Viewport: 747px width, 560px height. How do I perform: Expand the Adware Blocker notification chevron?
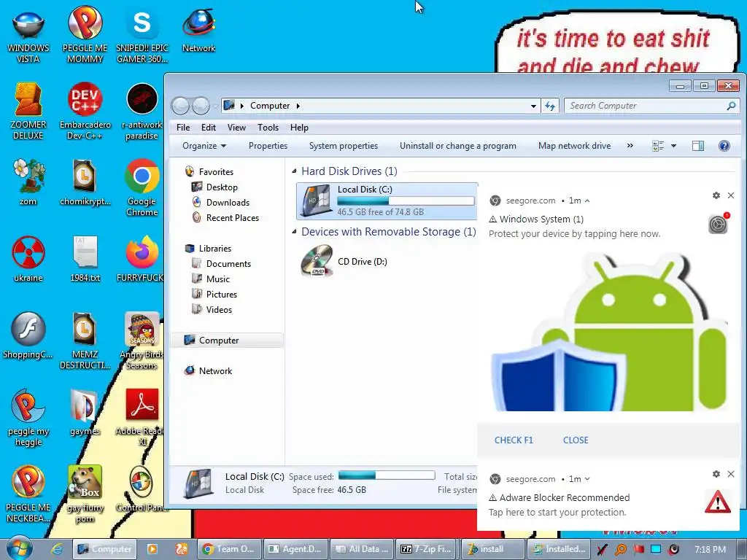click(x=587, y=479)
